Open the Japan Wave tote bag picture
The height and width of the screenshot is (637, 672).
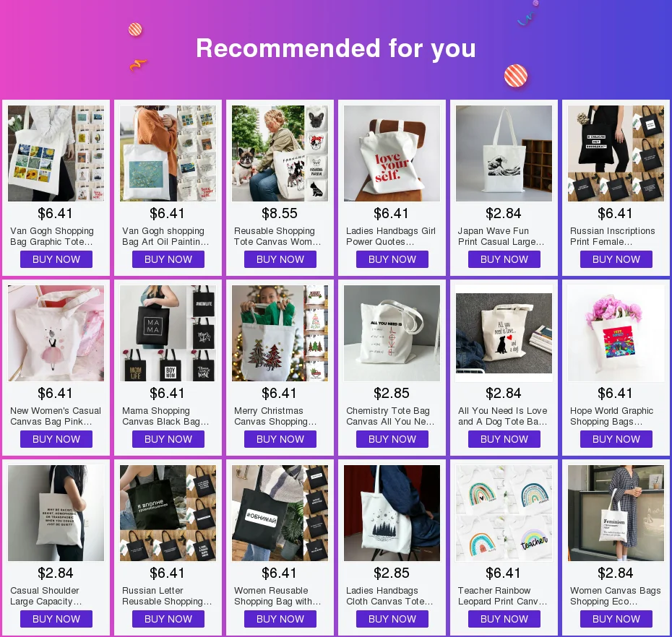pyautogui.click(x=504, y=153)
